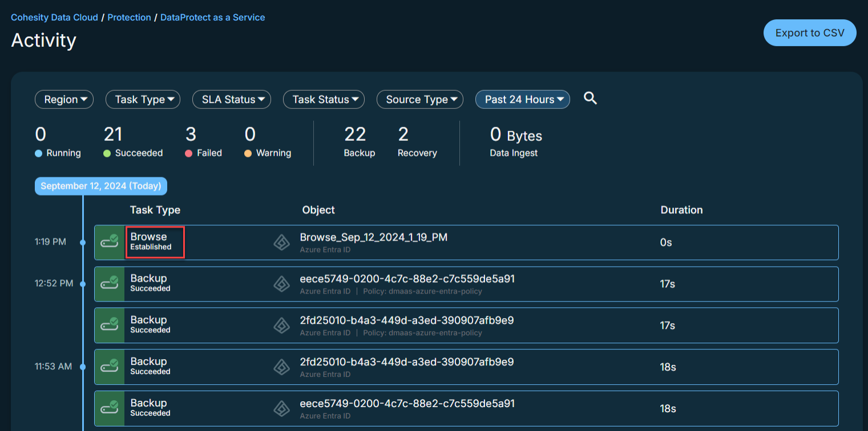Click the status icon in last backup row
The height and width of the screenshot is (431, 868).
coord(109,408)
